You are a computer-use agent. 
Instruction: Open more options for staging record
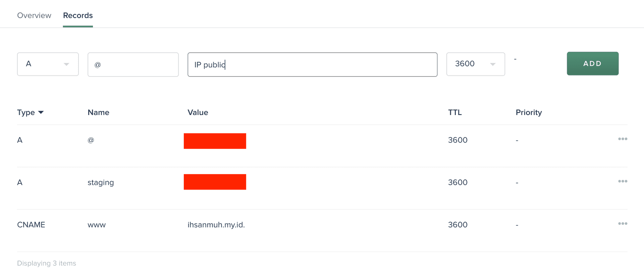pos(623,181)
